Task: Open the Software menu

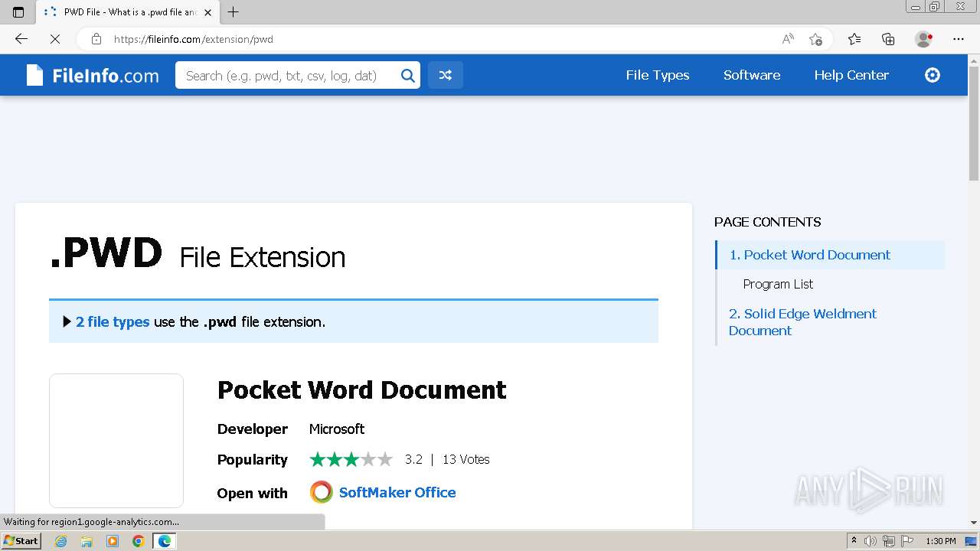Action: (752, 75)
